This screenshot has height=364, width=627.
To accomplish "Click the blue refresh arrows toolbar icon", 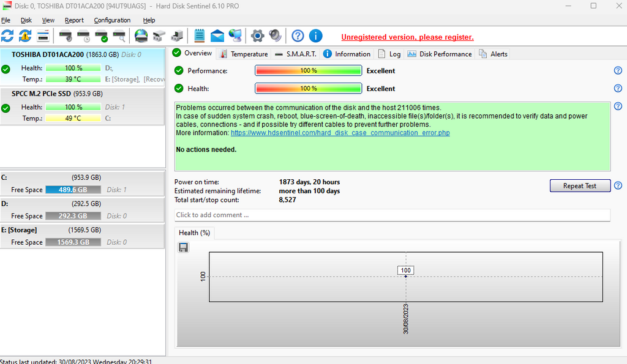I will pos(7,35).
